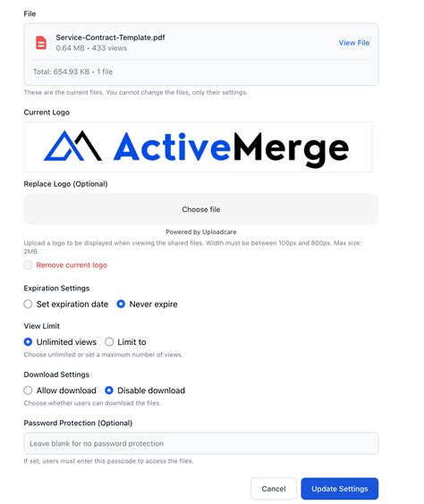
Task: Select Disable download radio option
Action: pyautogui.click(x=109, y=391)
